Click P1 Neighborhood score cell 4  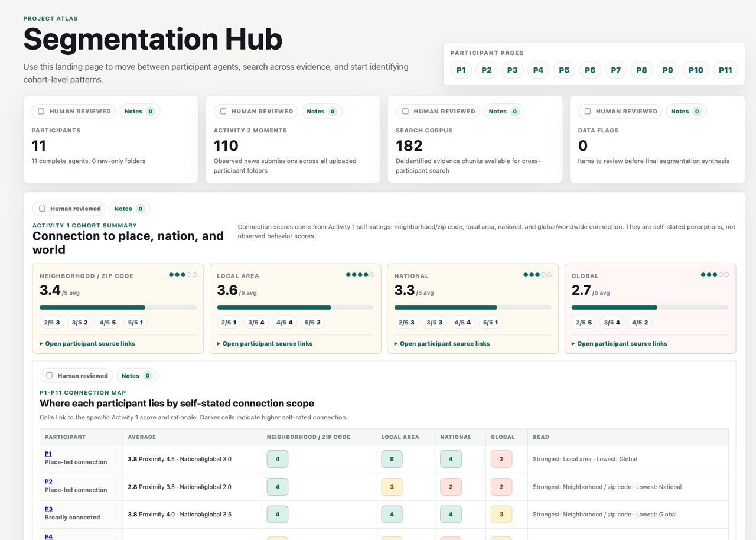(x=278, y=459)
